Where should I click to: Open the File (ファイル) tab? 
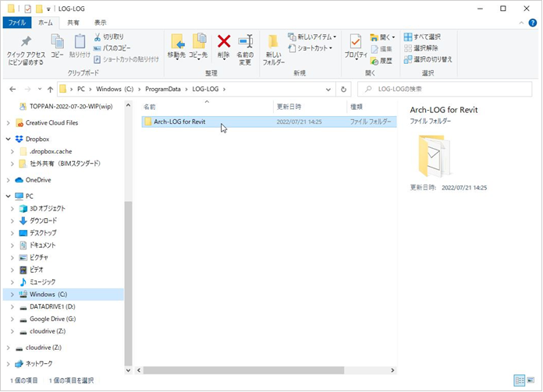pyautogui.click(x=17, y=23)
